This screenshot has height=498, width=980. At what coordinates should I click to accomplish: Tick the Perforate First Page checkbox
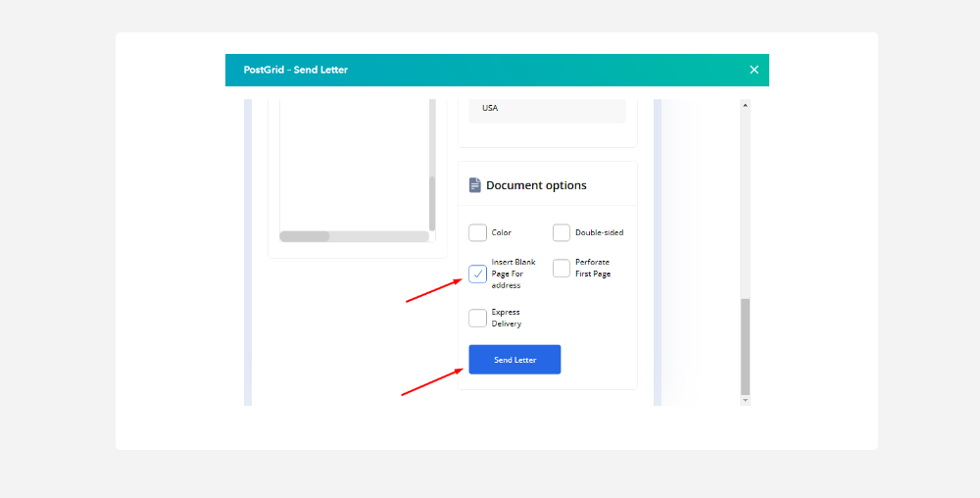point(562,269)
